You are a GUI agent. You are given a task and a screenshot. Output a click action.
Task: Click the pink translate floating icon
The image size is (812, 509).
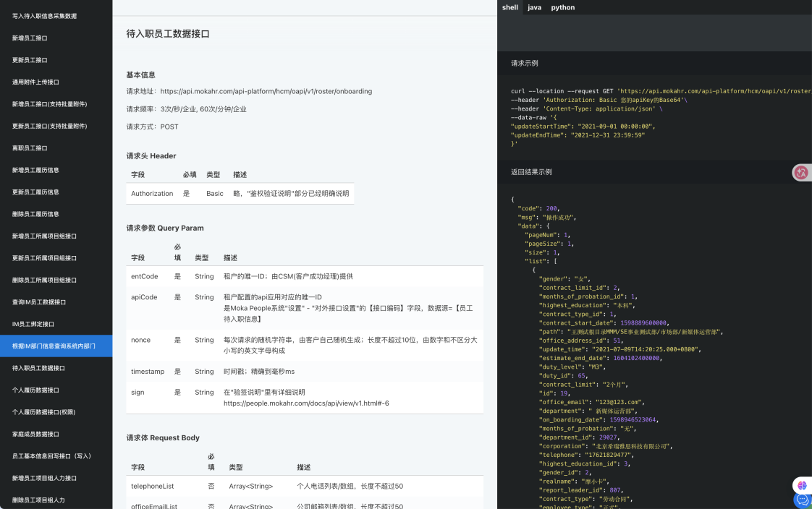click(x=801, y=172)
